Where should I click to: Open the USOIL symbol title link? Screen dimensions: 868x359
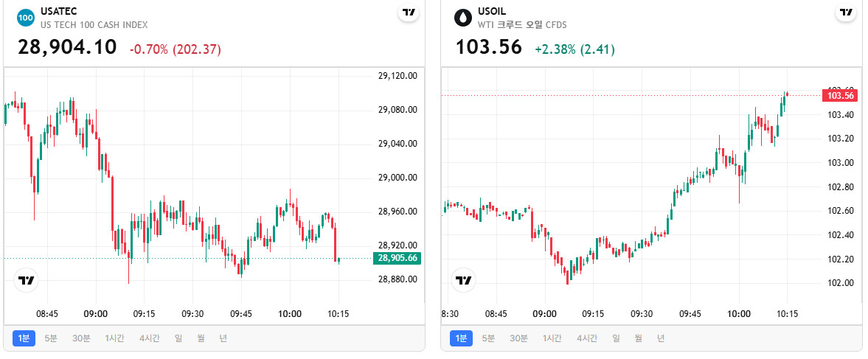pyautogui.click(x=492, y=12)
